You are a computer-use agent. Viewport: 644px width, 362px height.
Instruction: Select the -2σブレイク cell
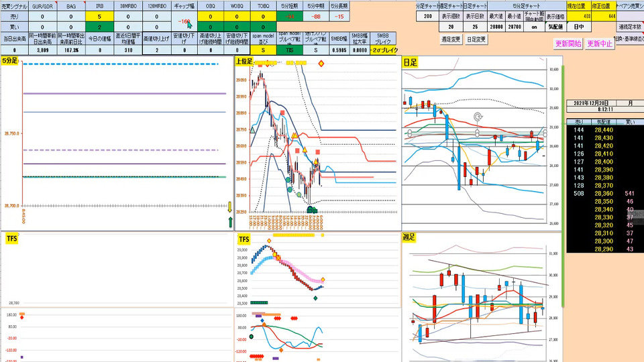click(383, 50)
